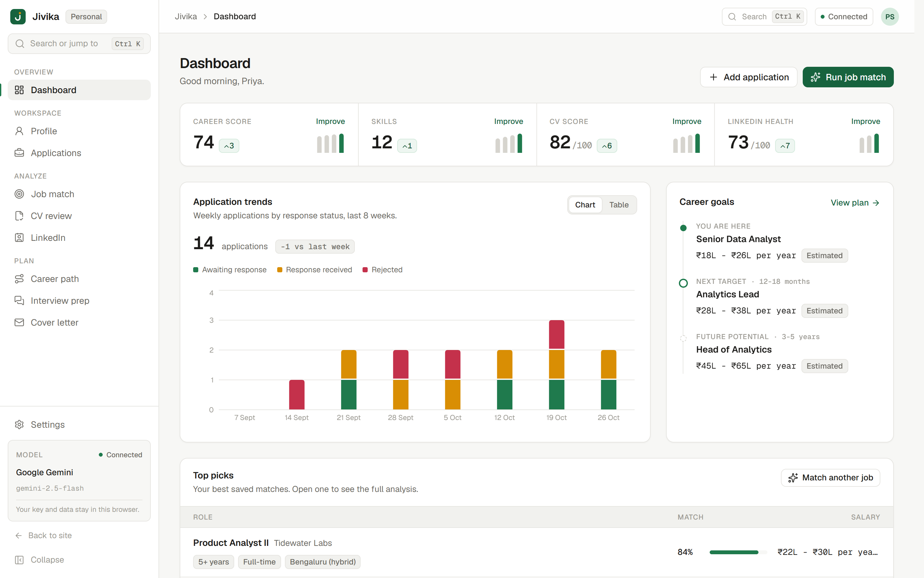Image resolution: width=924 pixels, height=578 pixels.
Task: Click Run job match button
Action: [x=848, y=77]
